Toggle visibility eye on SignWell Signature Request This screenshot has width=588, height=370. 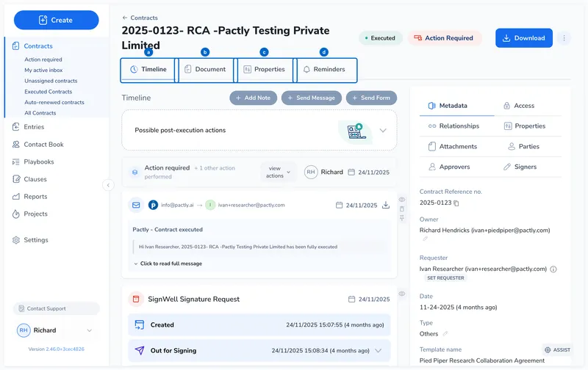[x=401, y=294]
